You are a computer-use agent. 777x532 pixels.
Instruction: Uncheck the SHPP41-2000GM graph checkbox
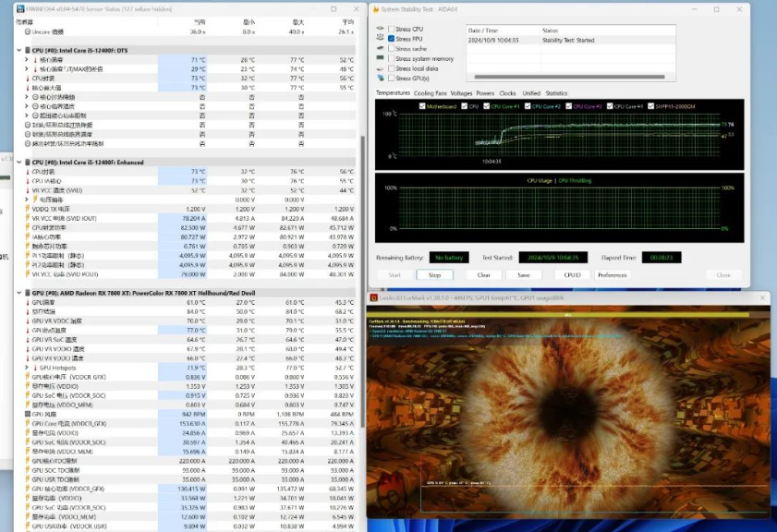651,106
